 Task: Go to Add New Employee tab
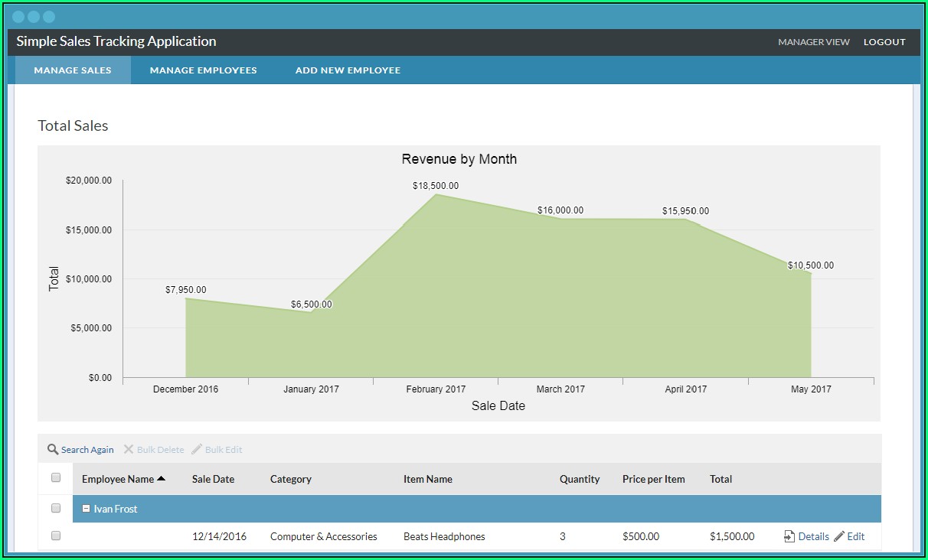[348, 70]
